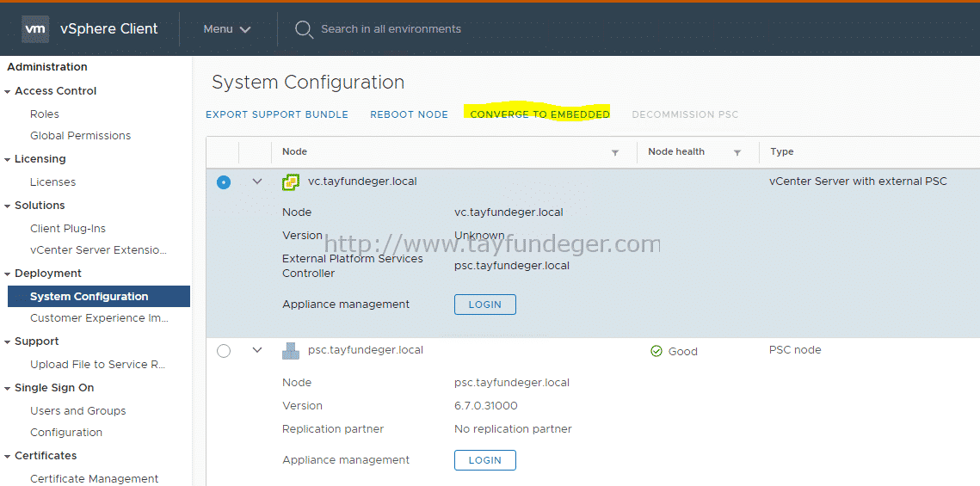Screen dimensions: 980x486
Task: Select the psc.tayfundeger.local radio button
Action: [x=223, y=351]
